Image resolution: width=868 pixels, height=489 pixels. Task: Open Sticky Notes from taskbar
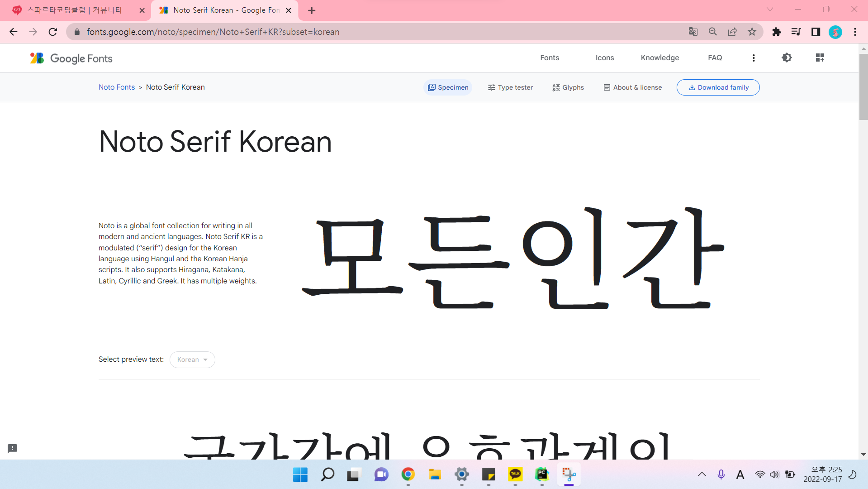coord(489,475)
